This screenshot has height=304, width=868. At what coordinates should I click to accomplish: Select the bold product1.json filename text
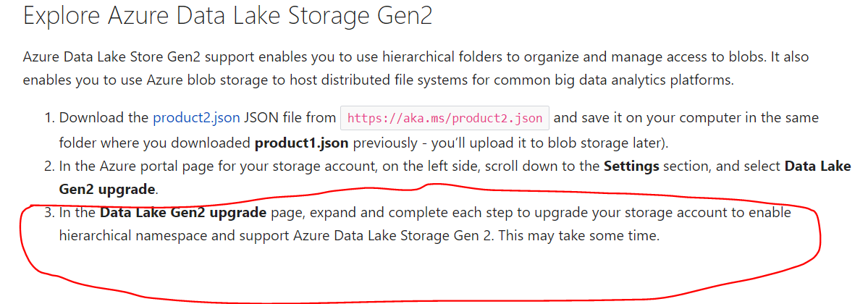click(x=301, y=143)
